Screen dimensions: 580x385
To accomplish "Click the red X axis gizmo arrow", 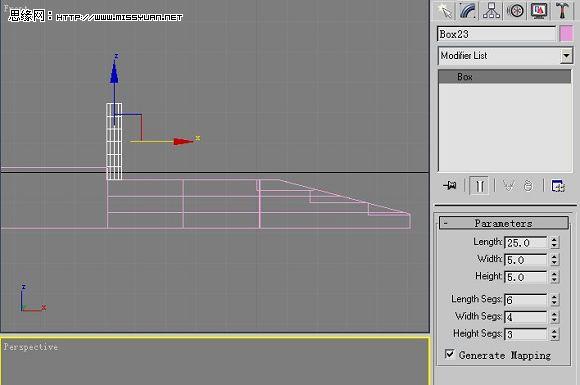I will pos(183,141).
